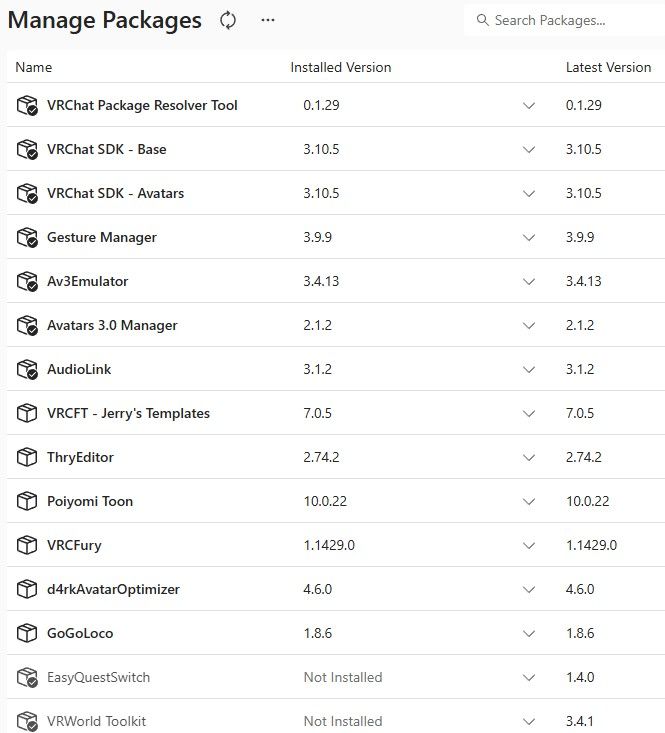665x733 pixels.
Task: Click the Latest Version column header
Action: click(x=608, y=67)
